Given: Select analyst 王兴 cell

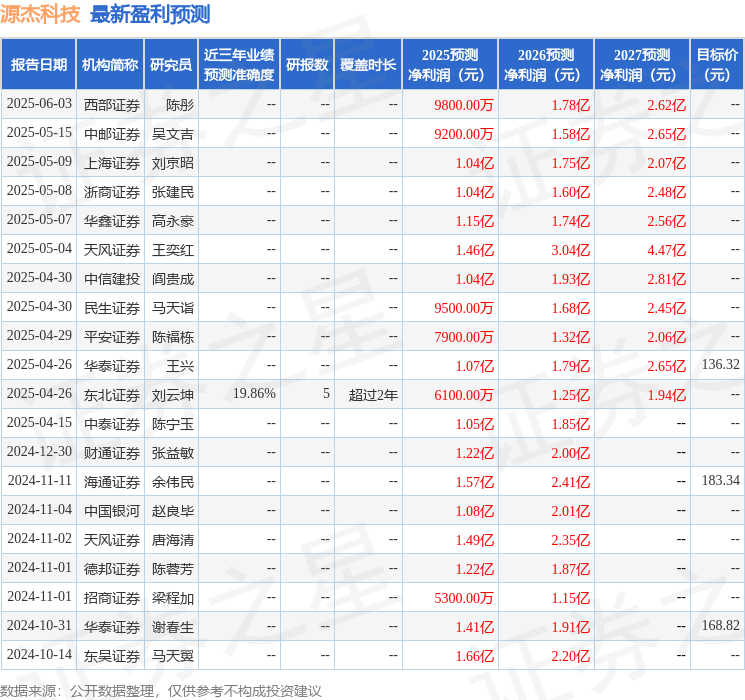Looking at the screenshot, I should (171, 365).
